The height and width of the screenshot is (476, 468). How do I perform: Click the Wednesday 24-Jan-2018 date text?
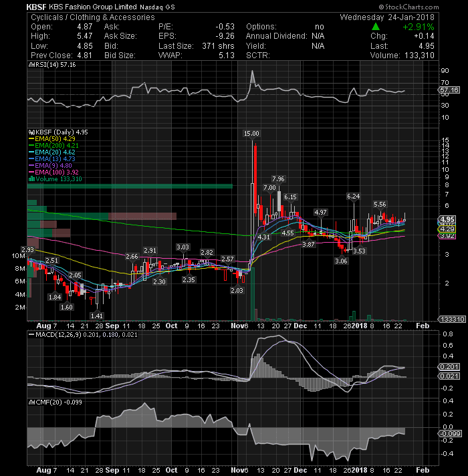point(387,17)
